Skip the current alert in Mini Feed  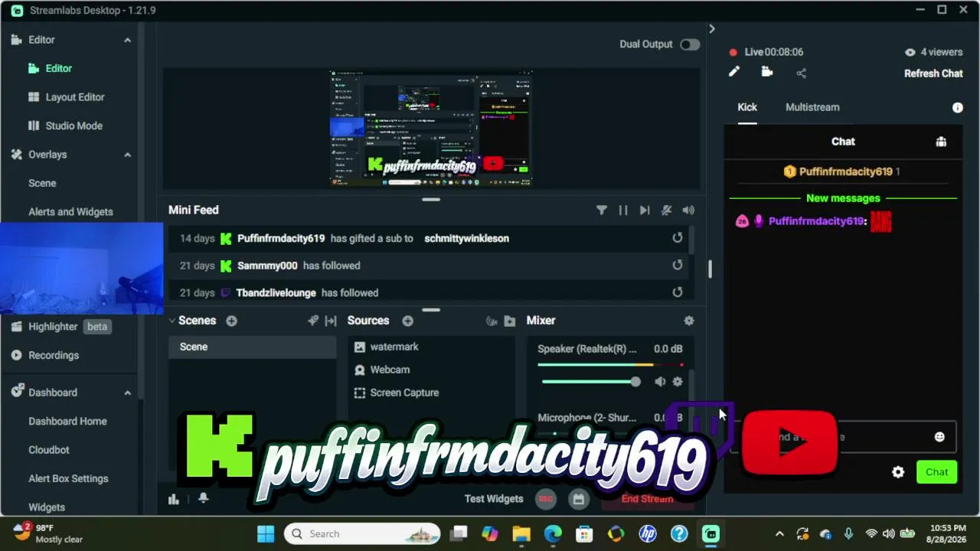(645, 210)
